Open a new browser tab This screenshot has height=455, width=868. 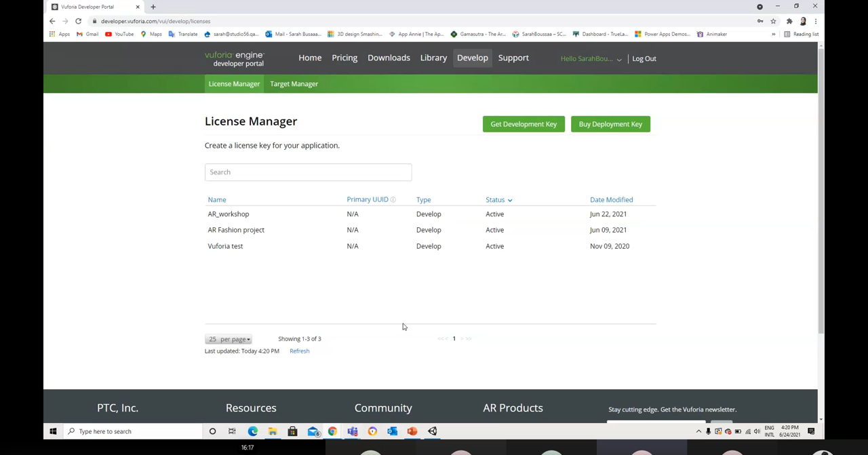tap(153, 7)
